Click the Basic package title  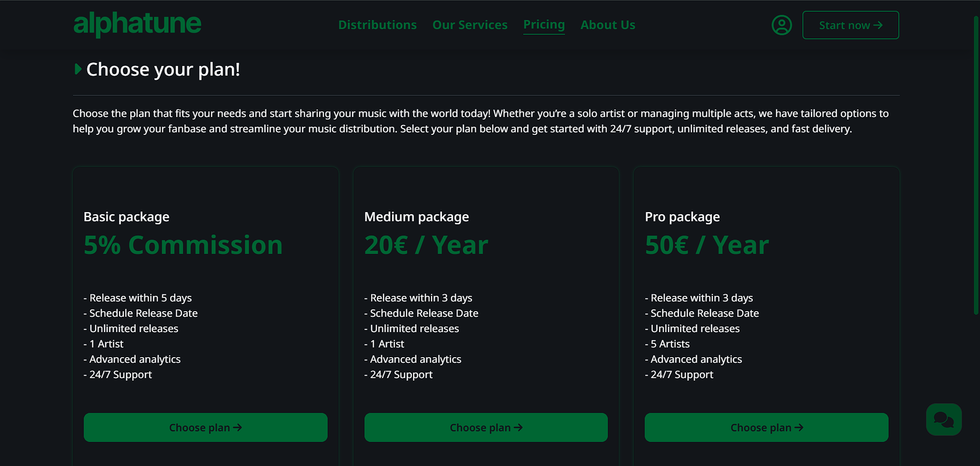point(126,217)
